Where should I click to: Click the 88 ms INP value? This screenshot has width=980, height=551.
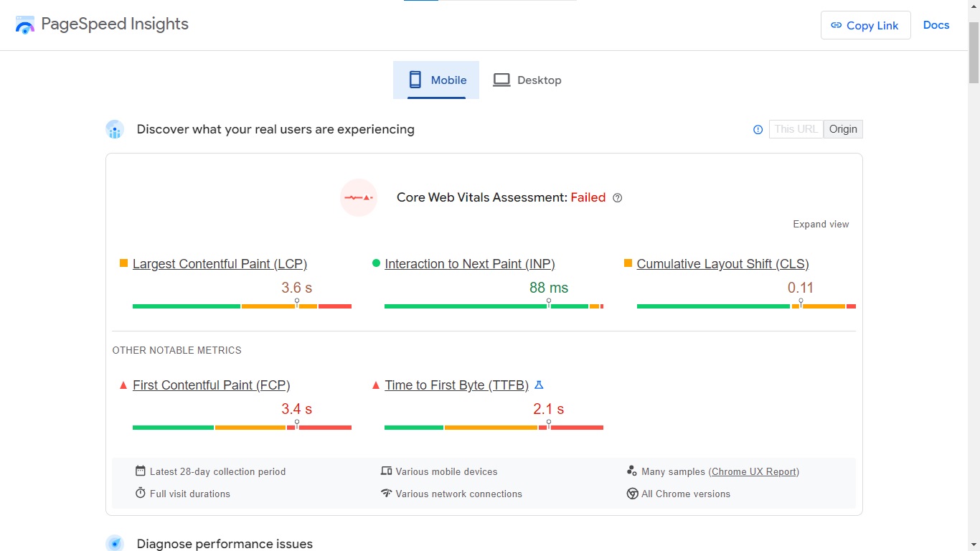[x=549, y=288]
